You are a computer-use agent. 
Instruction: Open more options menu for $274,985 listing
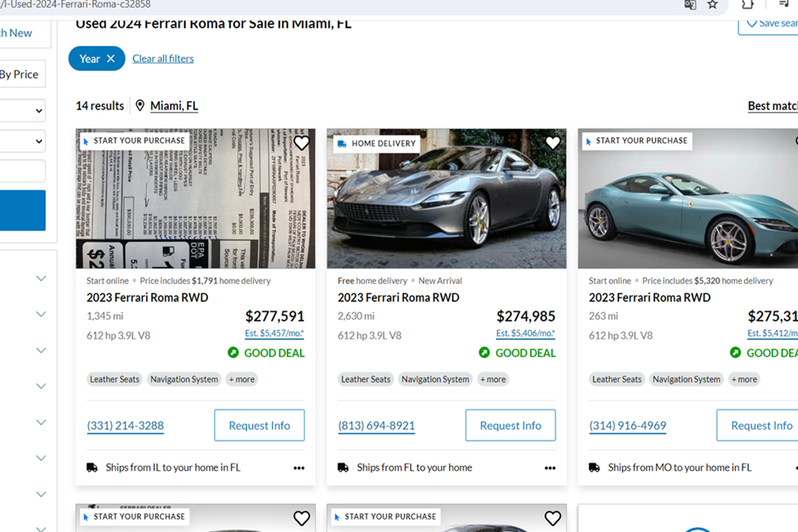point(550,468)
